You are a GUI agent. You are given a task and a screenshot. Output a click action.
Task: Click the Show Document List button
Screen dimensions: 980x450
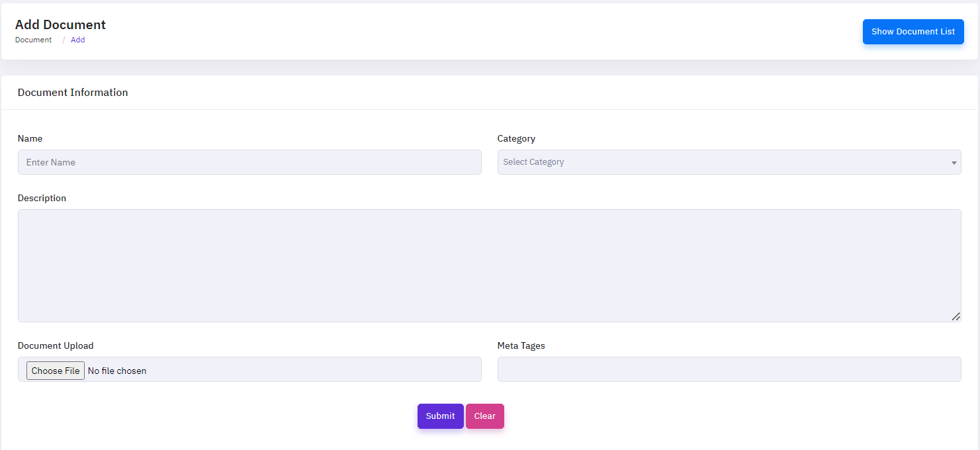[x=913, y=32]
